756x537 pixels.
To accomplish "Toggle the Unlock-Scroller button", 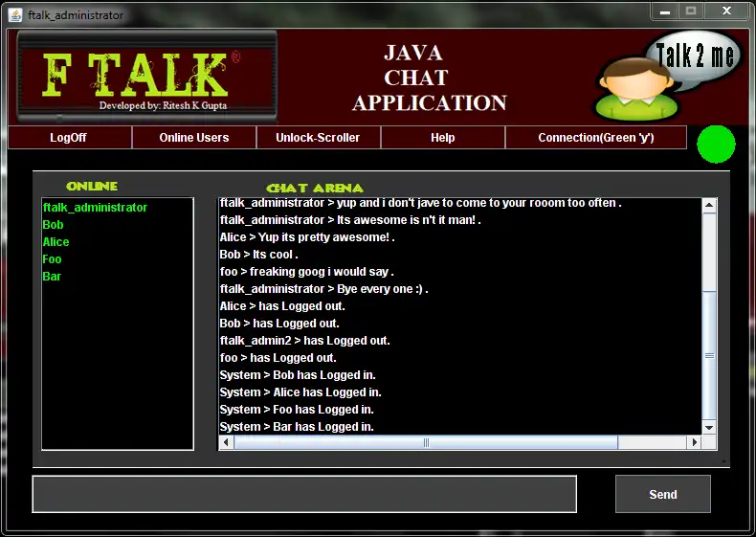I will click(x=319, y=138).
